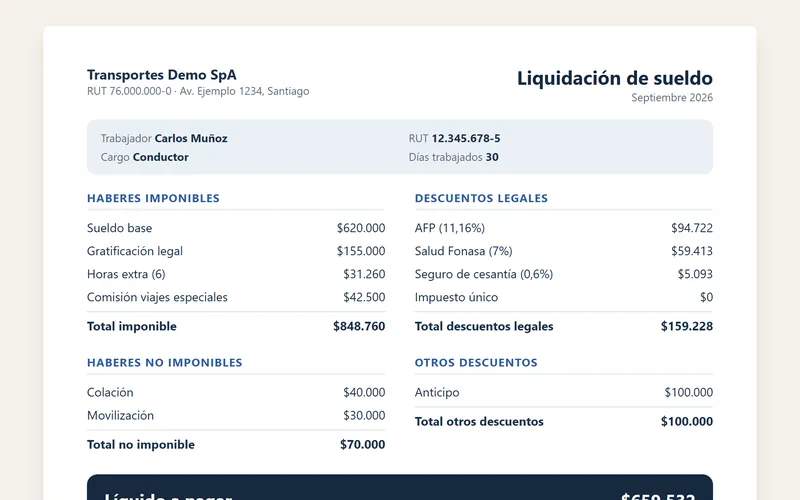Click the Cargo Conductor field

pyautogui.click(x=144, y=157)
